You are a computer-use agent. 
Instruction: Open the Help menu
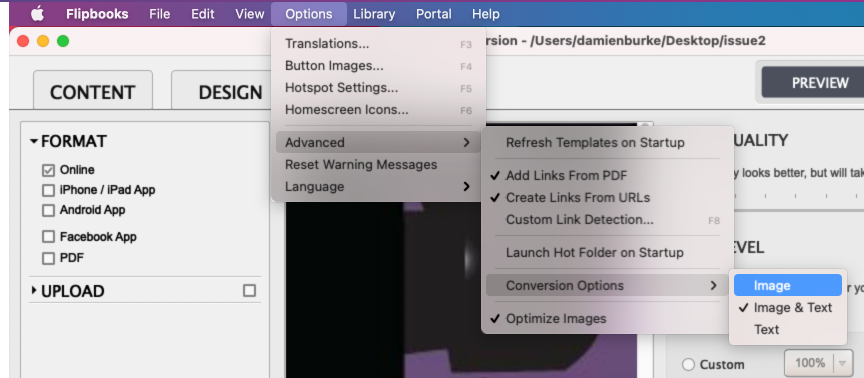(485, 14)
